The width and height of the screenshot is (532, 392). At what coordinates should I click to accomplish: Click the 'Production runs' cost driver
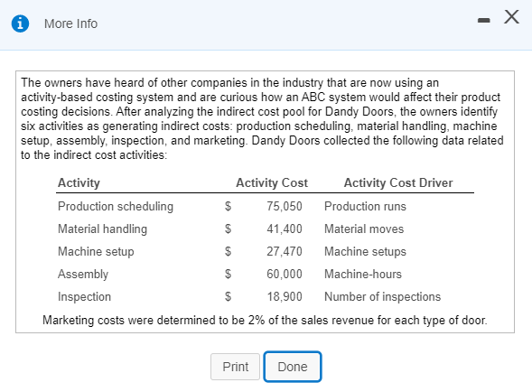tap(365, 206)
